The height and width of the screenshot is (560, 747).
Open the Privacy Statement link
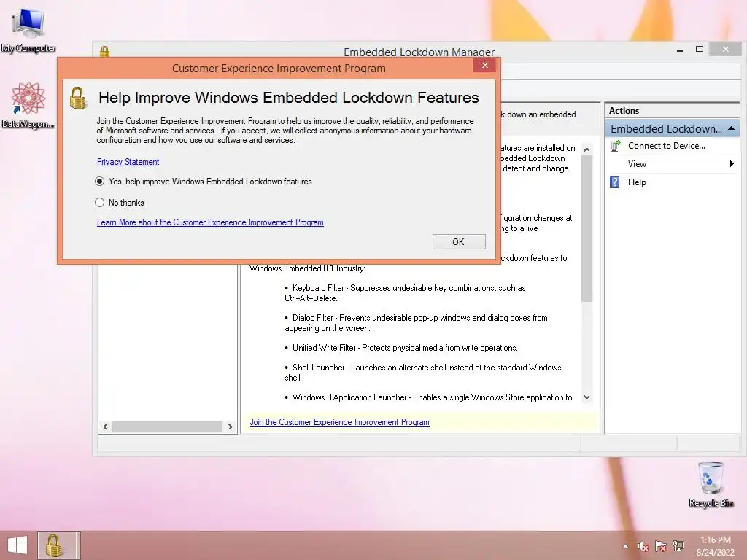(128, 162)
